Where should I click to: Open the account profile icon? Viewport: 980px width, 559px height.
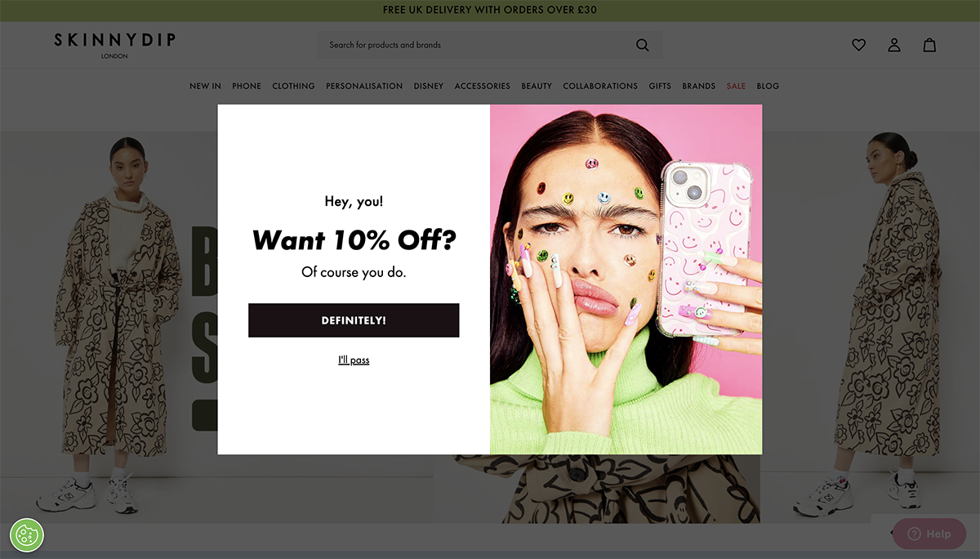tap(894, 45)
